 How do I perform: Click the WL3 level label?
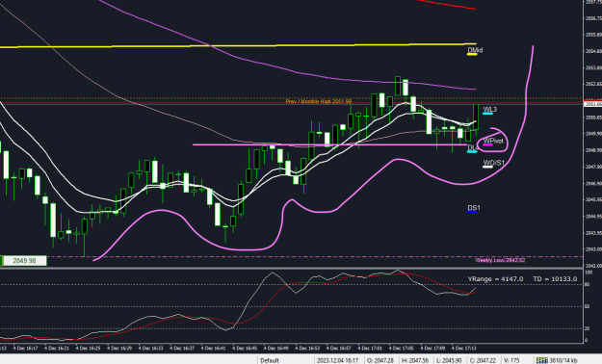click(x=489, y=110)
